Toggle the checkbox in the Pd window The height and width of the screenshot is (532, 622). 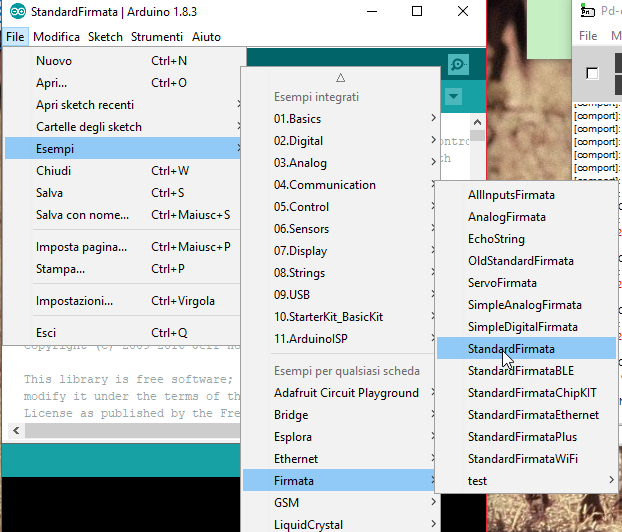coord(592,73)
